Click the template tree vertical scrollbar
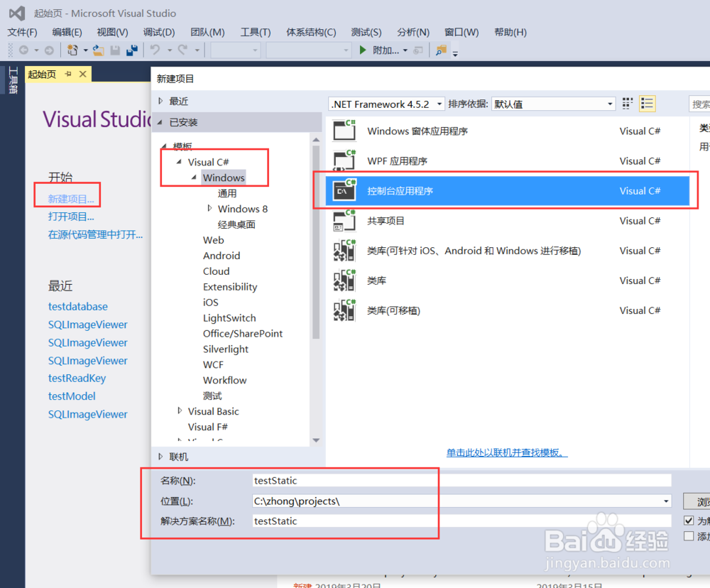This screenshot has width=710, height=588. [x=316, y=242]
